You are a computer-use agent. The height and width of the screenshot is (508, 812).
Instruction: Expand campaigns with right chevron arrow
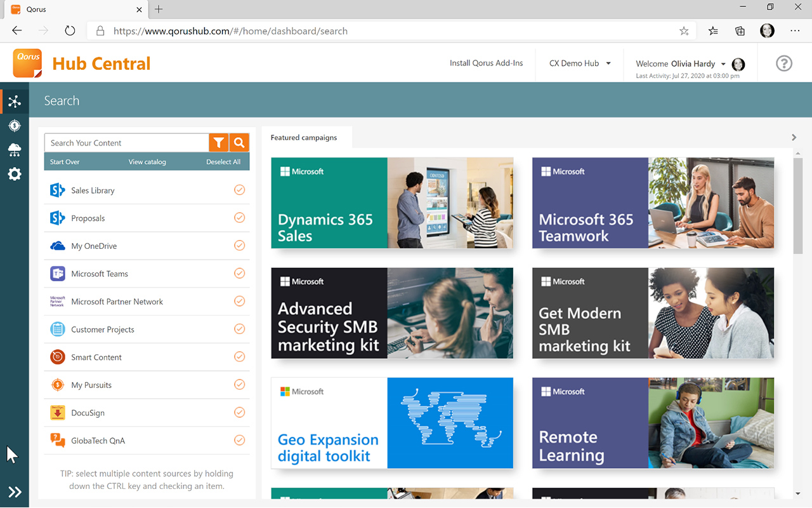pyautogui.click(x=794, y=137)
